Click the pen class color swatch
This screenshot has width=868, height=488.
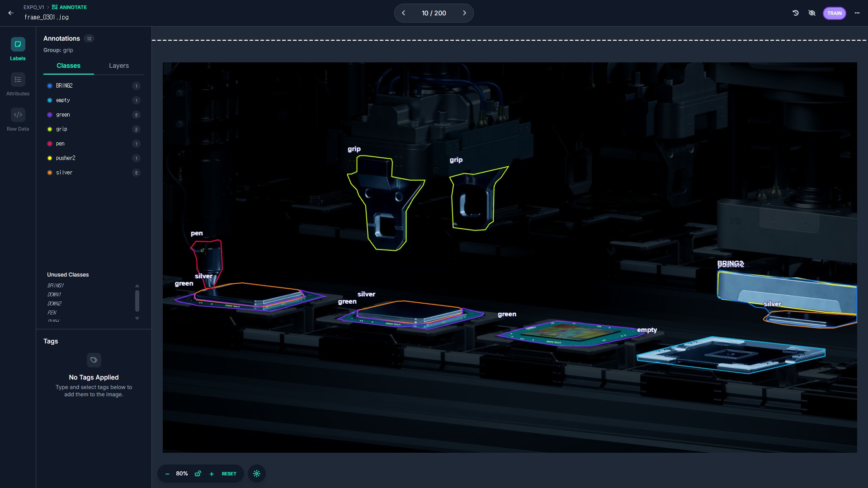point(50,144)
